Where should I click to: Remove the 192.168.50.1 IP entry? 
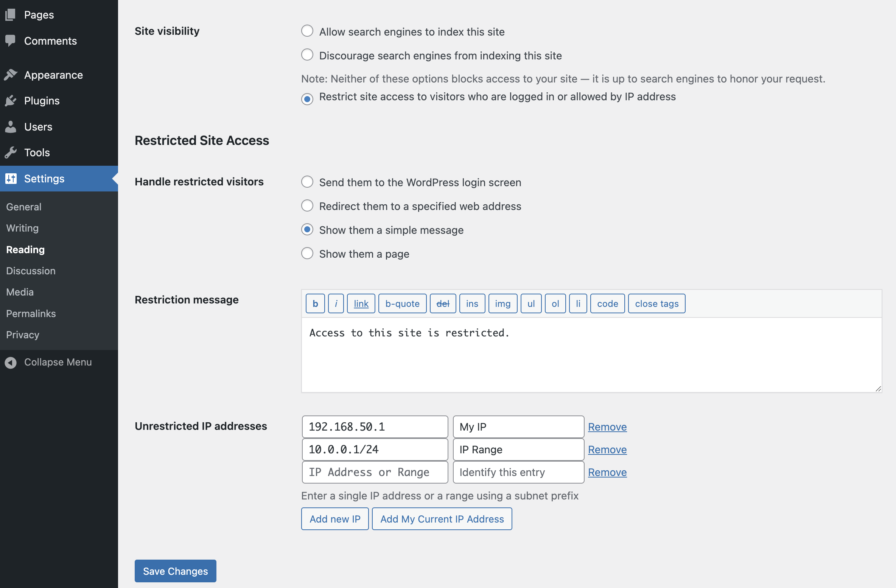[607, 427]
